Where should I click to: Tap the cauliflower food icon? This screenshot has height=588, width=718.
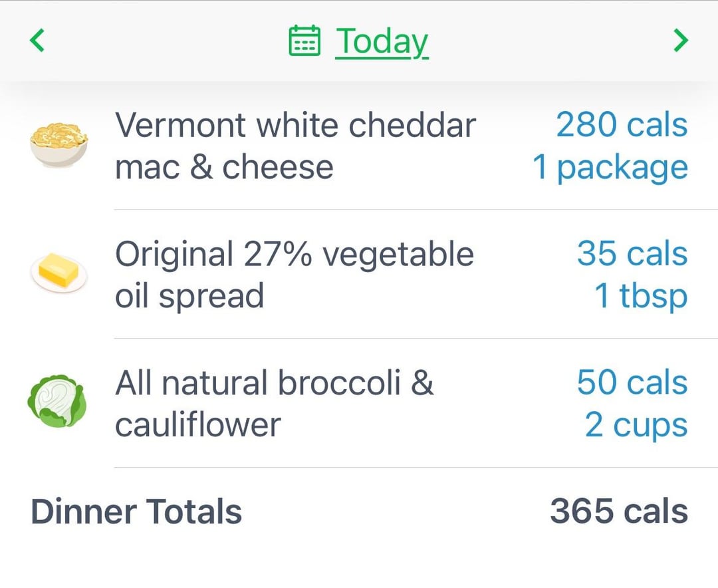[x=57, y=402]
